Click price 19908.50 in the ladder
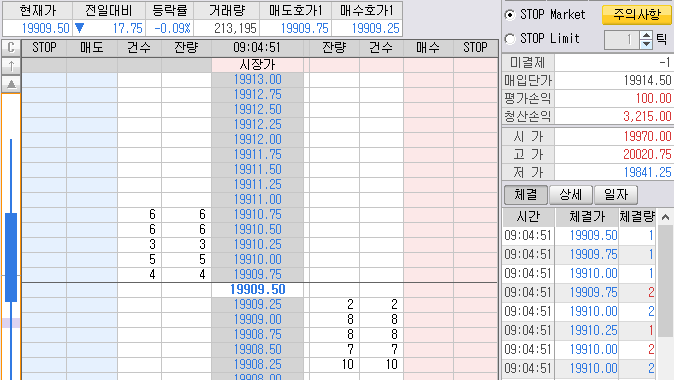Image resolution: width=674 pixels, height=380 pixels. coord(257,349)
